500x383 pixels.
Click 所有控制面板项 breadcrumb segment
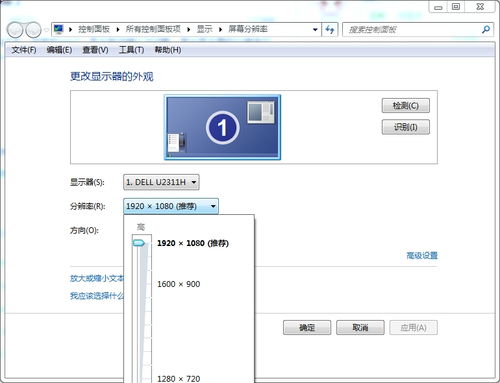coord(153,29)
